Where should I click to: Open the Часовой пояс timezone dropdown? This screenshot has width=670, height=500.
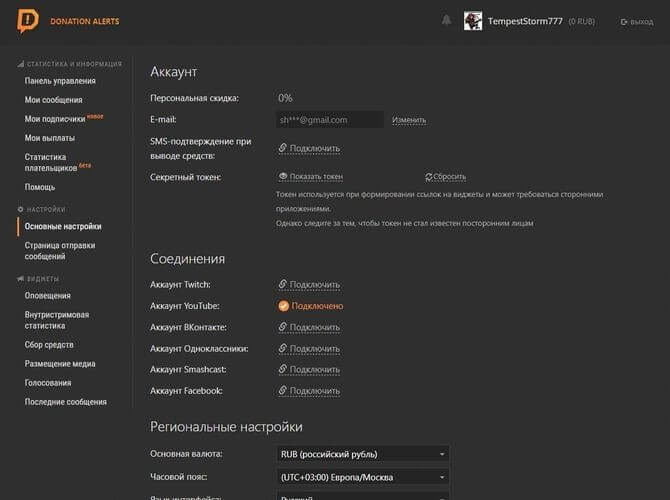click(x=363, y=477)
